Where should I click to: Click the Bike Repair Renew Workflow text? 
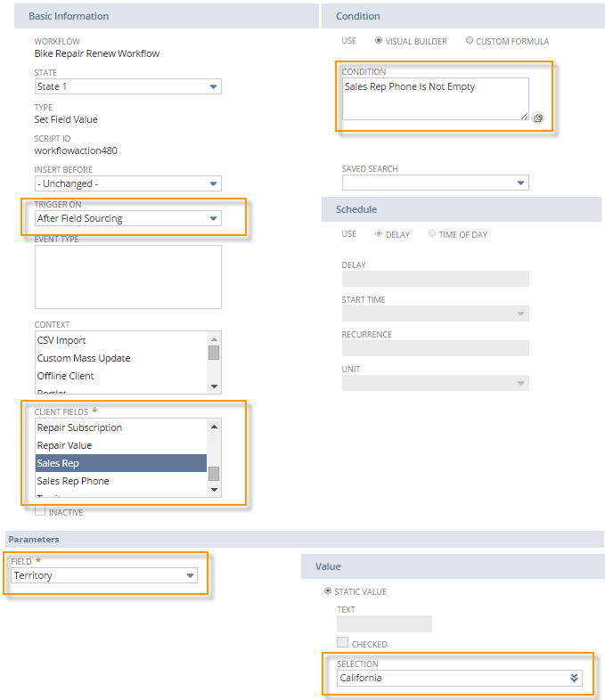pos(97,53)
